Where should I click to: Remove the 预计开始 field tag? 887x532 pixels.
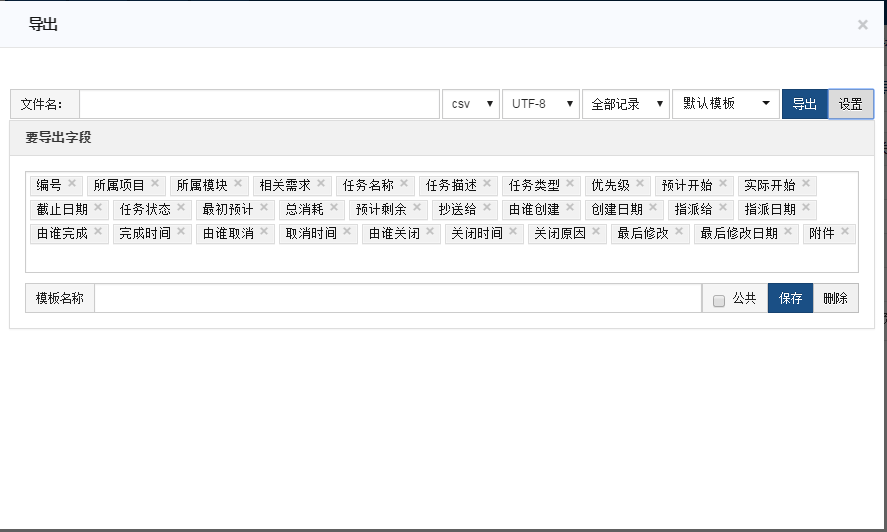point(723,183)
